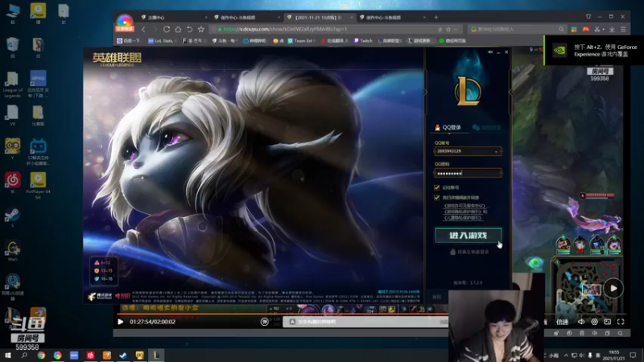Open the Team list bookmark
Screen dimensions: 644x362
[x=300, y=41]
